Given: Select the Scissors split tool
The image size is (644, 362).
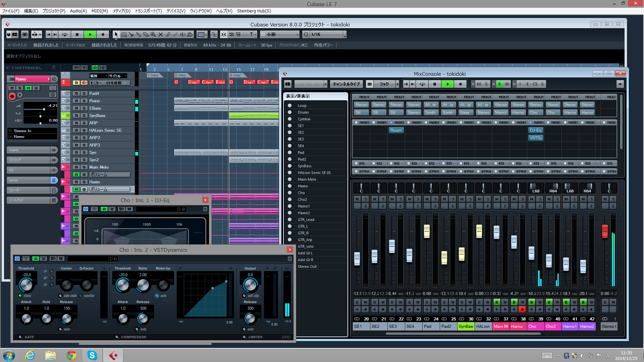Looking at the screenshot, I should click(x=131, y=35).
